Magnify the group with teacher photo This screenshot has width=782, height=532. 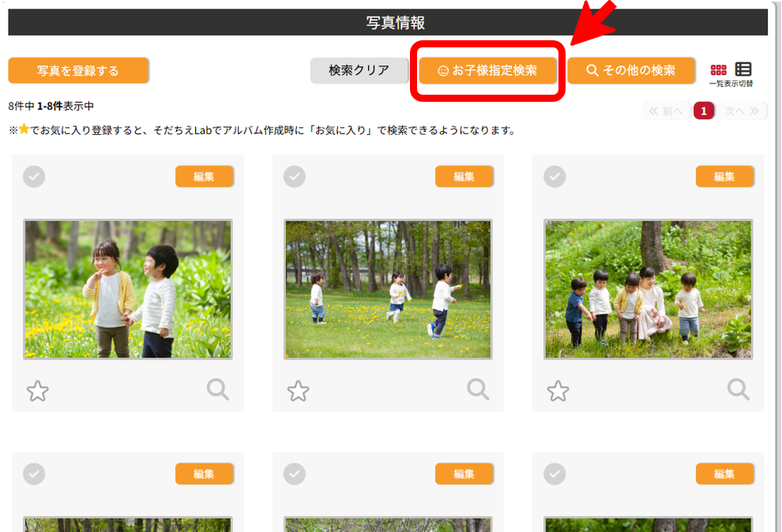739,389
